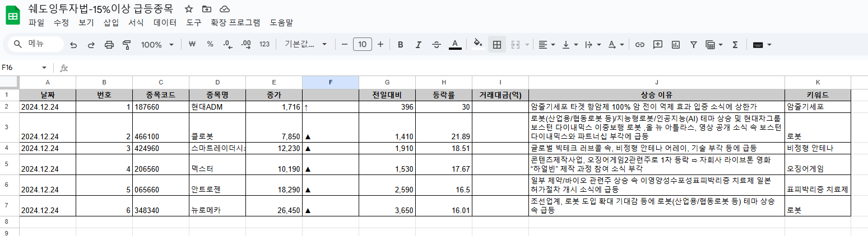Open the input tools keyboard dropdown
868x236 pixels.
tap(762, 45)
